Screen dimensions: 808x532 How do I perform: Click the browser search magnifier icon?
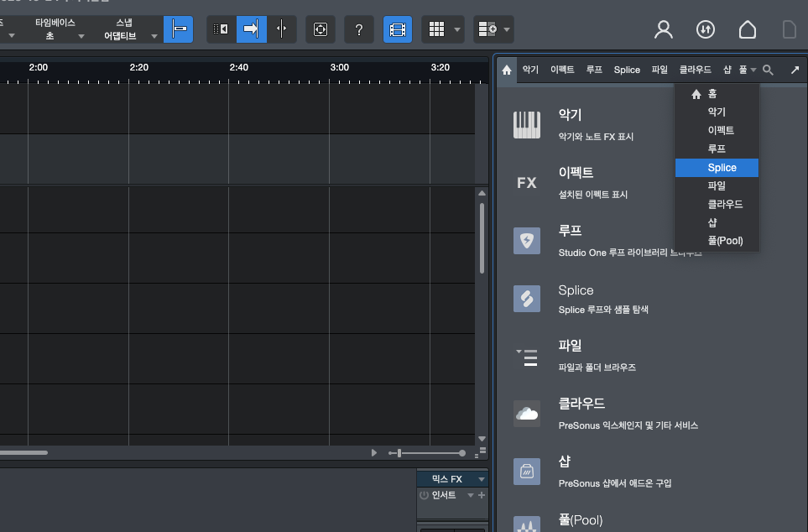768,70
